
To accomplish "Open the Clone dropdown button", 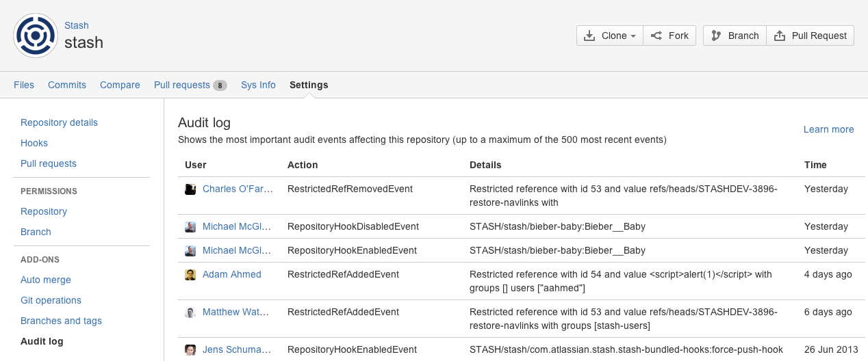I will [x=610, y=36].
